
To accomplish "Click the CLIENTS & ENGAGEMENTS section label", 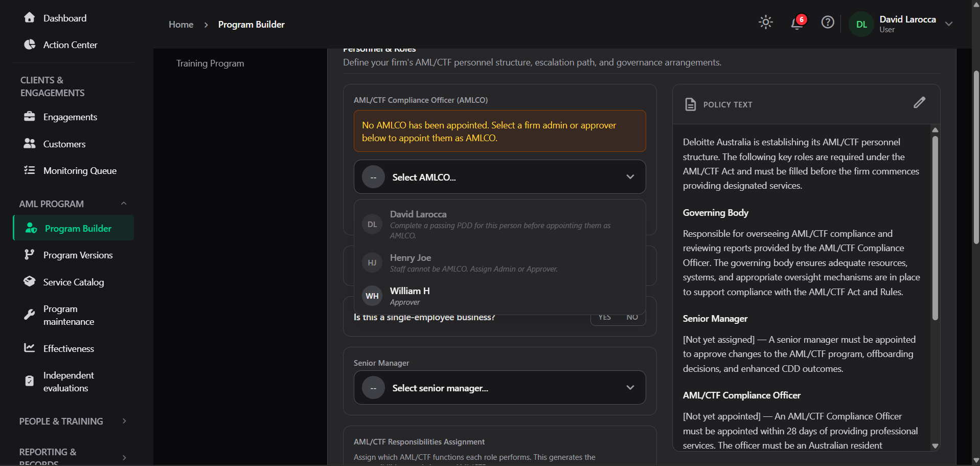I will (x=53, y=86).
